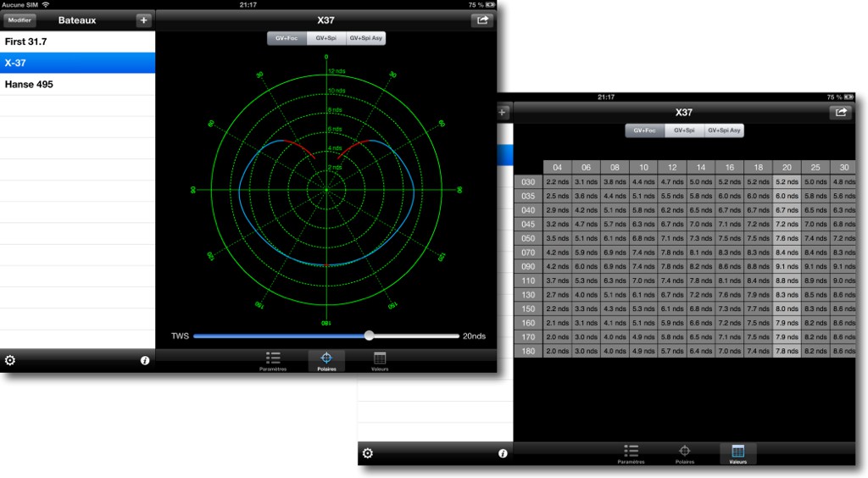Click the TWS slider handle
The image size is (868, 478).
tap(370, 336)
